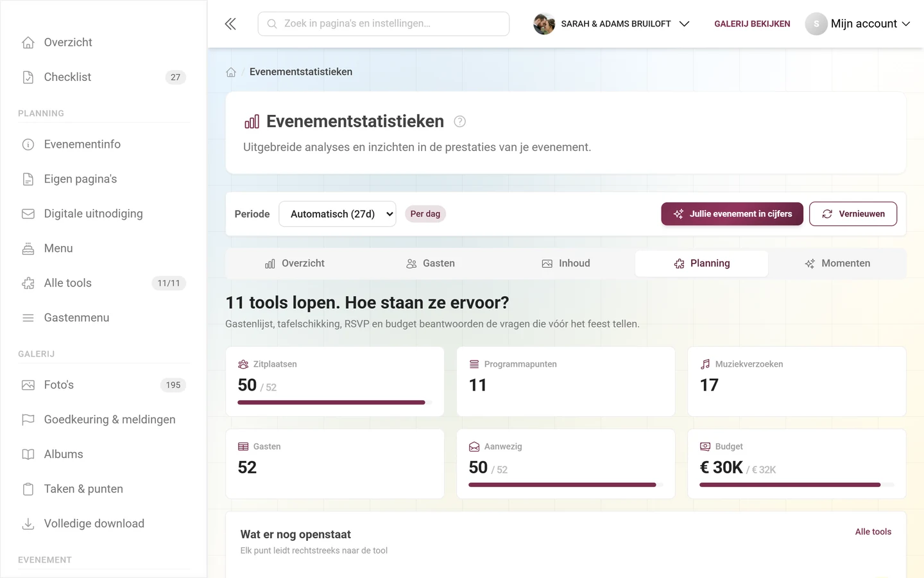Click the Zitplaatsen progress bar
Image resolution: width=924 pixels, height=578 pixels.
(335, 403)
